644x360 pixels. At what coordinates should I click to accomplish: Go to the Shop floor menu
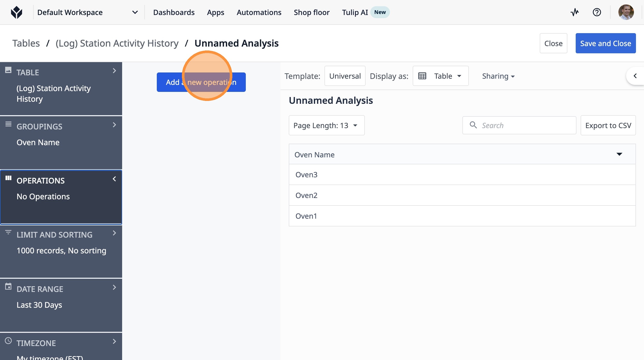click(312, 12)
